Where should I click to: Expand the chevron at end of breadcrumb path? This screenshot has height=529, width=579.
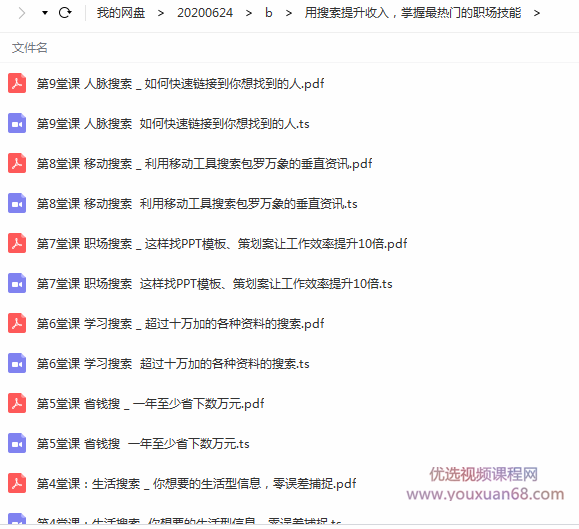(x=537, y=13)
